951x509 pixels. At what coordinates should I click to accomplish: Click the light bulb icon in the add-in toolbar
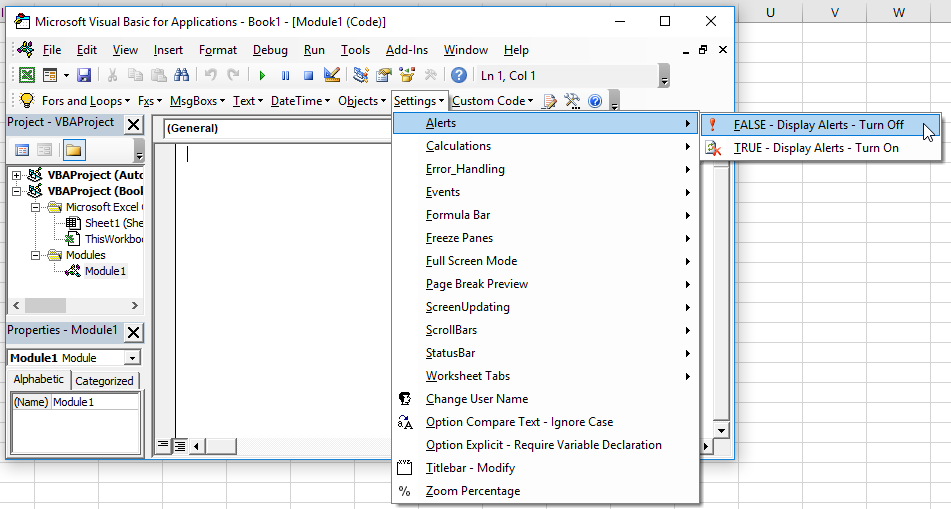[x=27, y=100]
